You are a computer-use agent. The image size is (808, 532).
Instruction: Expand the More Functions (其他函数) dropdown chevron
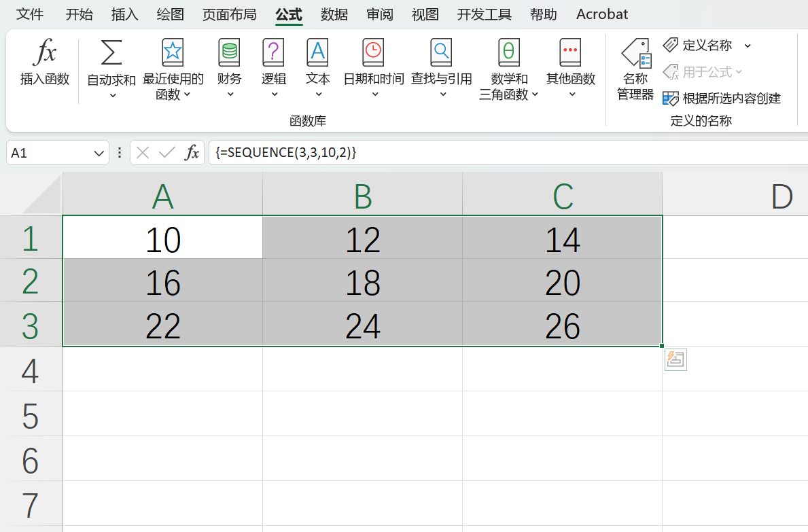572,94
